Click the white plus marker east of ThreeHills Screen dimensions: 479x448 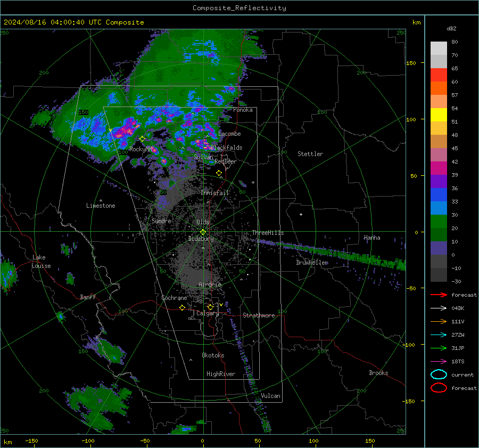click(301, 214)
